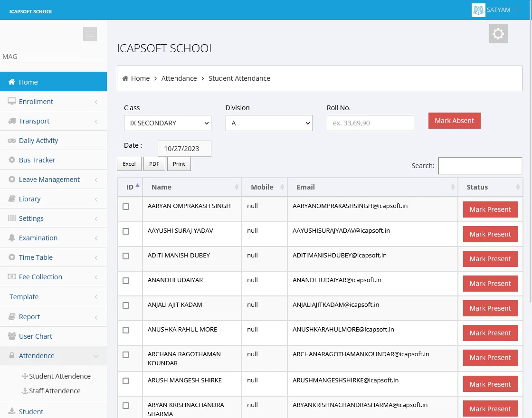Viewport: 532px width, 418px height.
Task: Expand the Examination menu chevron
Action: click(96, 238)
